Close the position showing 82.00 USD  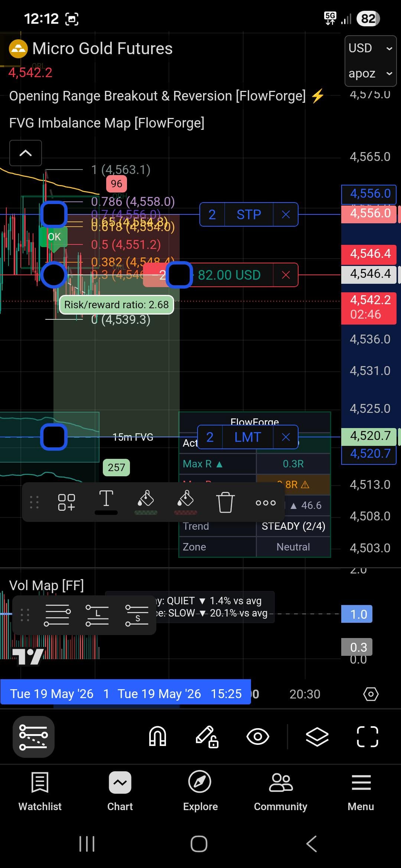(x=286, y=275)
